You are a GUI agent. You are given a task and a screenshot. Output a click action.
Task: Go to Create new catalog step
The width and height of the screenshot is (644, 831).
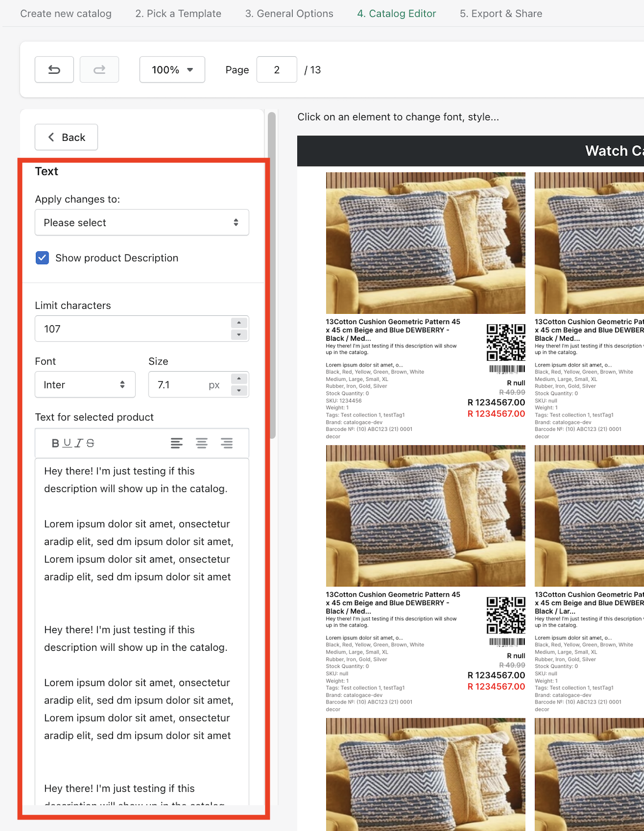click(66, 13)
